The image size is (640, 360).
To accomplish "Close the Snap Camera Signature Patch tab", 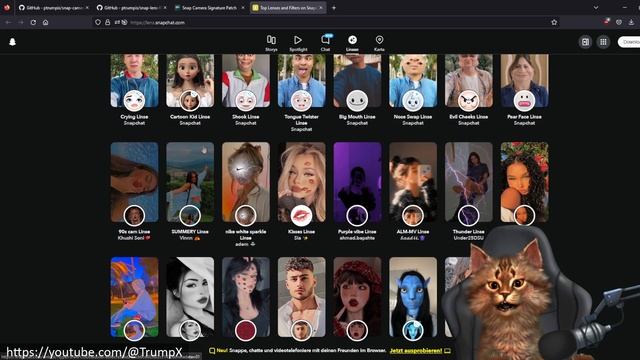I will [243, 8].
